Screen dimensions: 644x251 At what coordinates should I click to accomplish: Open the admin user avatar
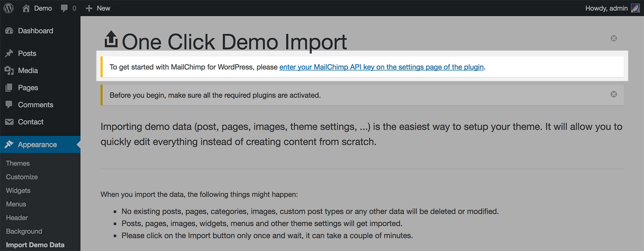point(635,8)
